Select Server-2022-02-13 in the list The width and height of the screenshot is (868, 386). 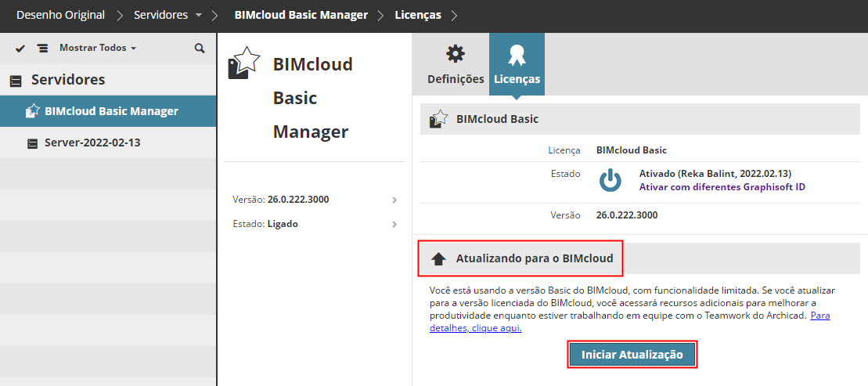108,142
